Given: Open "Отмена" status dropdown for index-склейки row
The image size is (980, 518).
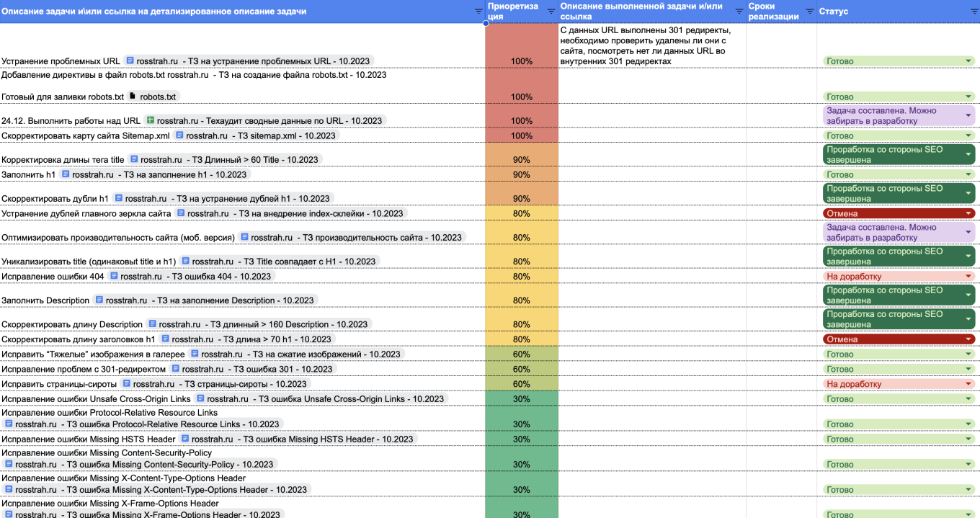Looking at the screenshot, I should pyautogui.click(x=968, y=213).
